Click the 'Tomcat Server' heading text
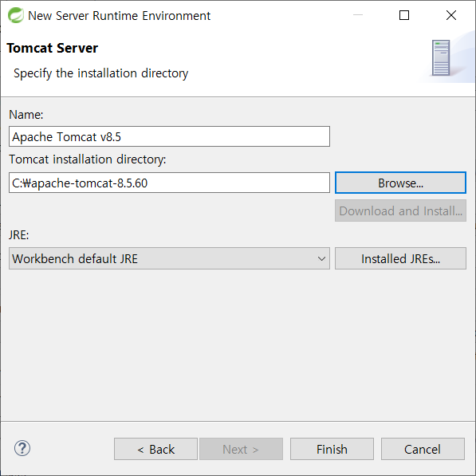 pos(52,48)
